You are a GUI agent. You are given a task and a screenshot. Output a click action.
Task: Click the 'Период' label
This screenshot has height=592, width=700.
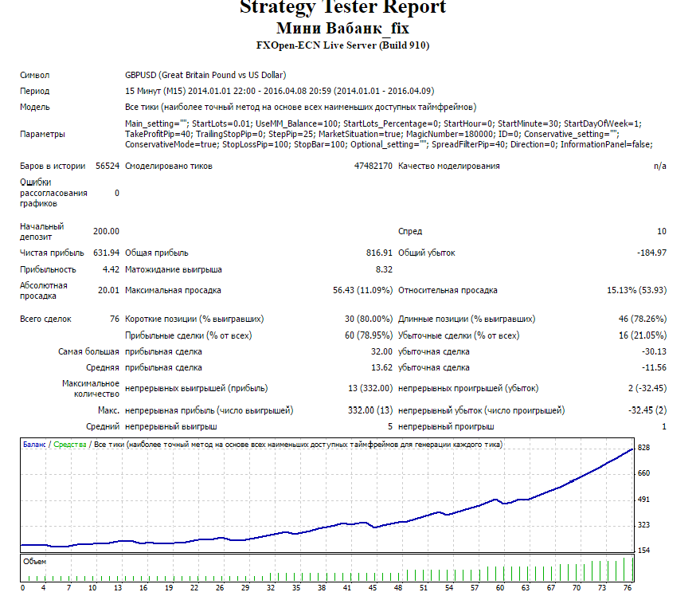(x=34, y=91)
